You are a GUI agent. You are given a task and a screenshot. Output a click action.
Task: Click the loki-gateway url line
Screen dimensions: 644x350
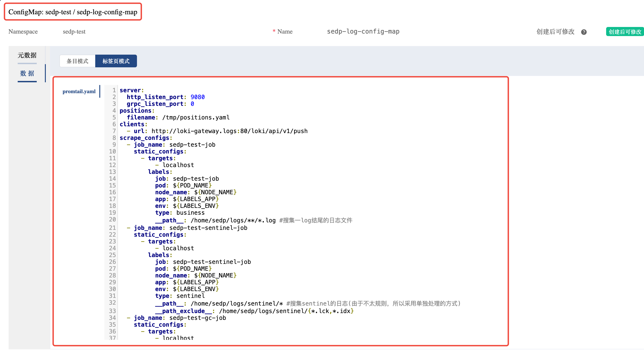pyautogui.click(x=217, y=131)
